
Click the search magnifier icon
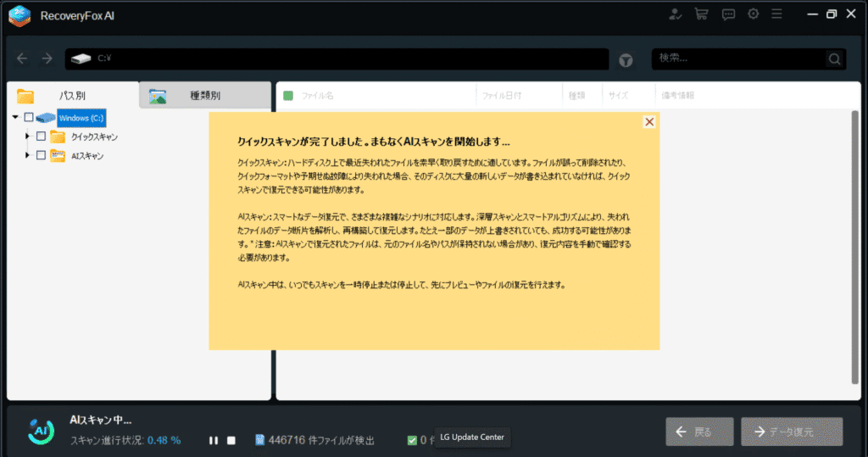coord(834,59)
